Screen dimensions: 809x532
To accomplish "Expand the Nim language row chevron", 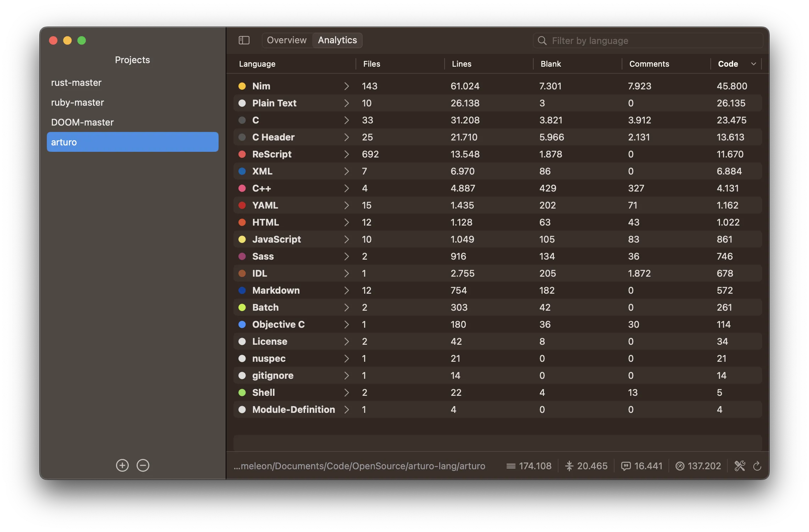I will (347, 86).
